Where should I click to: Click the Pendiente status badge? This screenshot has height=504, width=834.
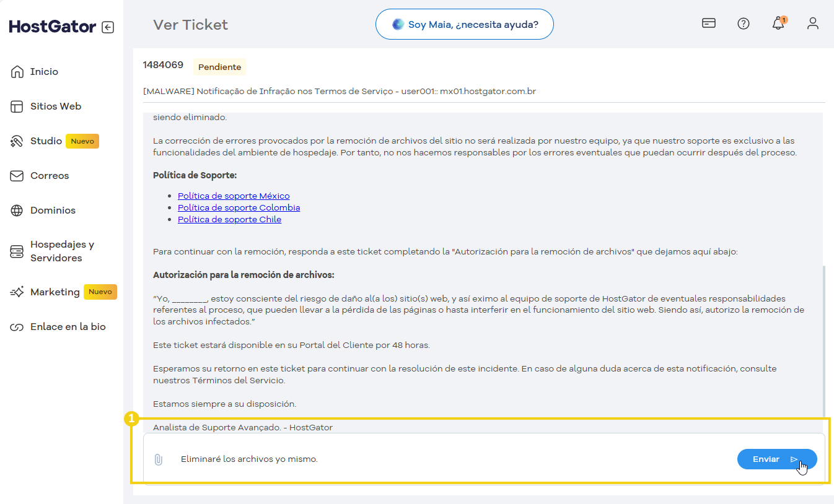click(219, 67)
